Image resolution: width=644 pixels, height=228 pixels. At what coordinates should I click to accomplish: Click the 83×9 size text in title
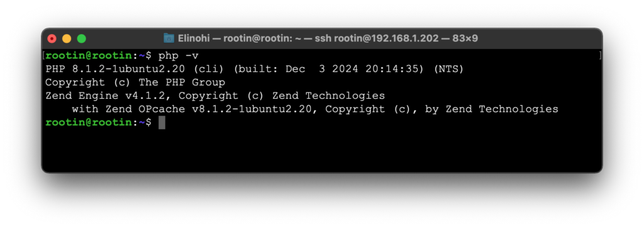point(465,38)
